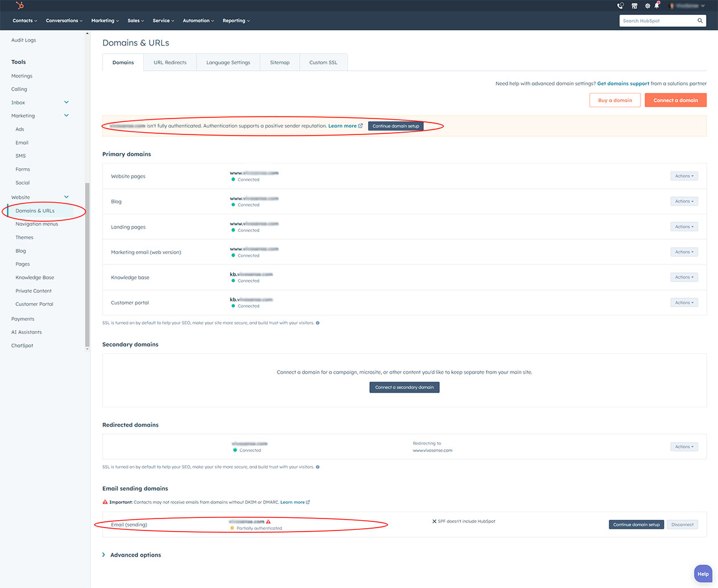Click Connect a domain button
Image resolution: width=718 pixels, height=588 pixels.
pos(675,100)
